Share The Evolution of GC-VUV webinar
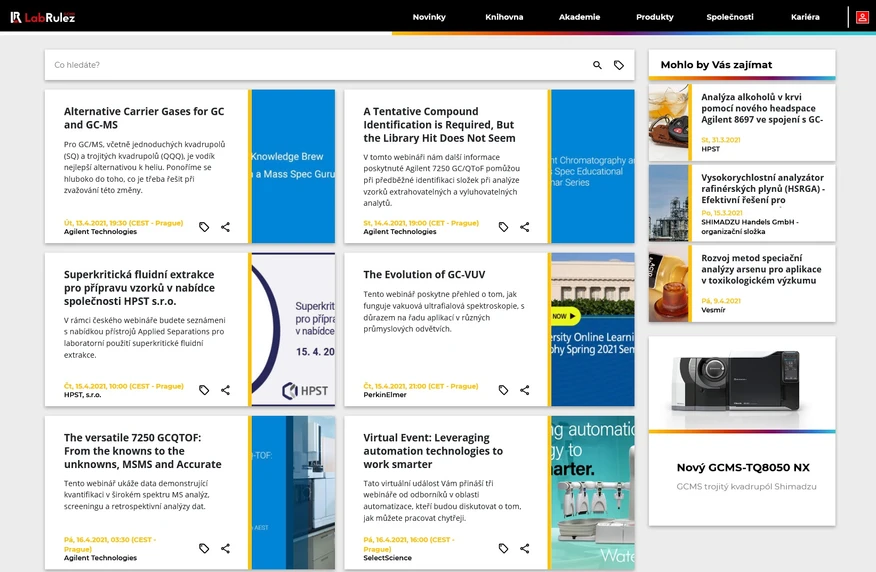876x572 pixels. click(x=525, y=390)
